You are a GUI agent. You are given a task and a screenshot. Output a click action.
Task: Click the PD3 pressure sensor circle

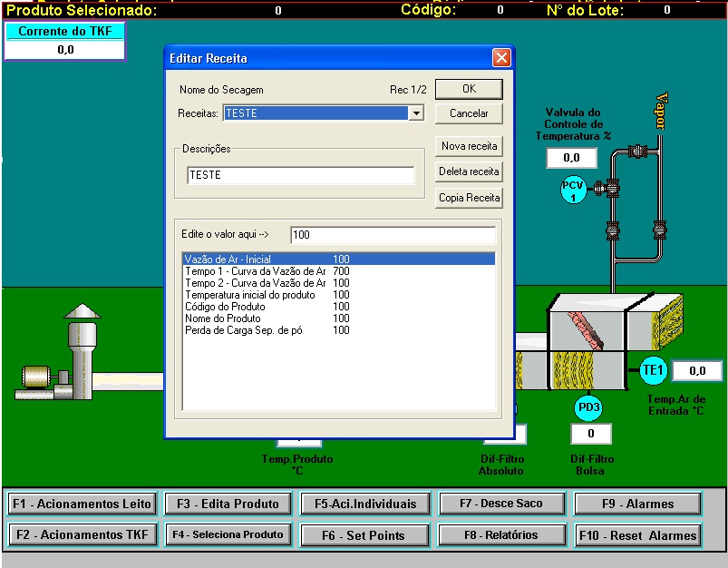[589, 408]
